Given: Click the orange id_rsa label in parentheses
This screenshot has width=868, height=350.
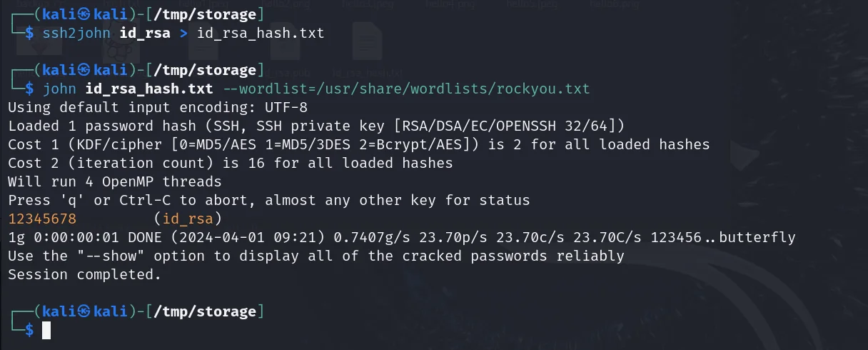Looking at the screenshot, I should click(188, 218).
